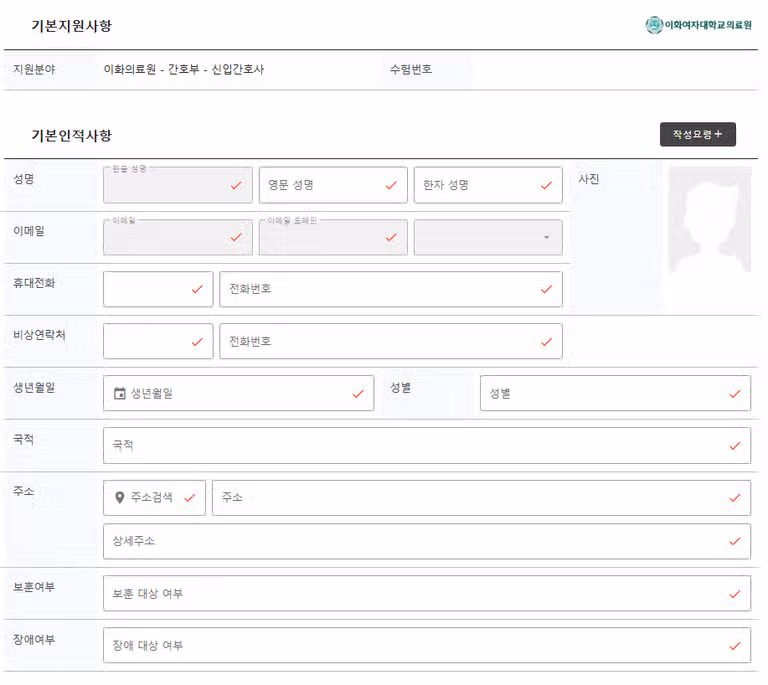Screen dimensions: 768x685
Task: Click the red check mark in 상세주소 field
Action: point(735,542)
